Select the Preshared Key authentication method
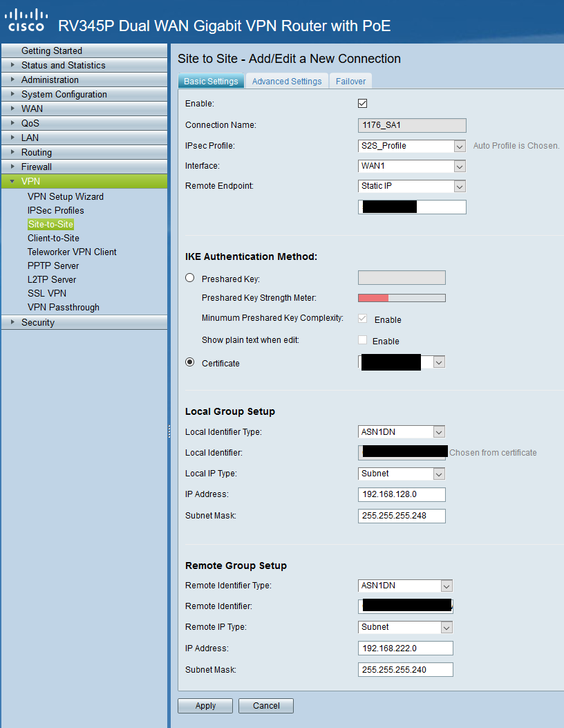564x728 pixels. [189, 278]
